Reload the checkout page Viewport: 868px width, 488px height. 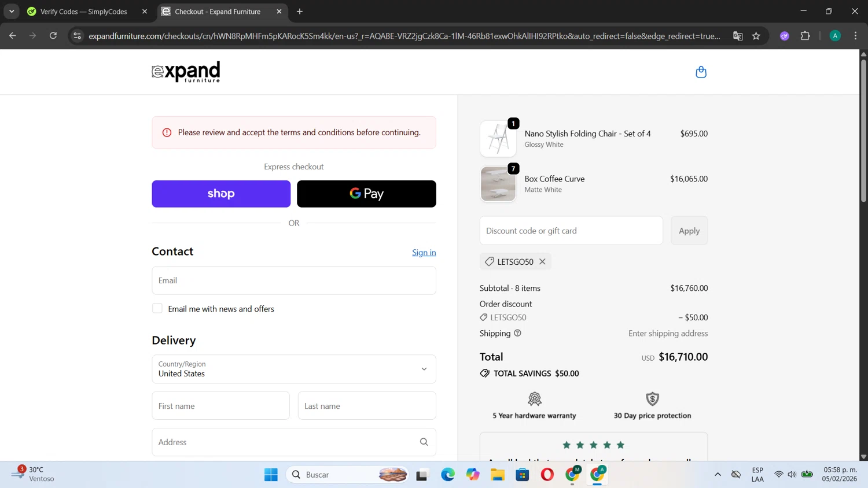click(53, 36)
